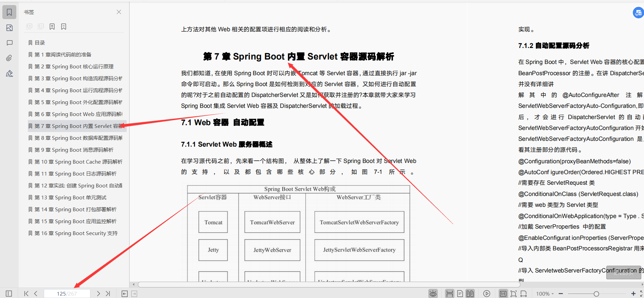Click the 书签 panel title
The width and height of the screenshot is (644, 298).
coord(29,12)
